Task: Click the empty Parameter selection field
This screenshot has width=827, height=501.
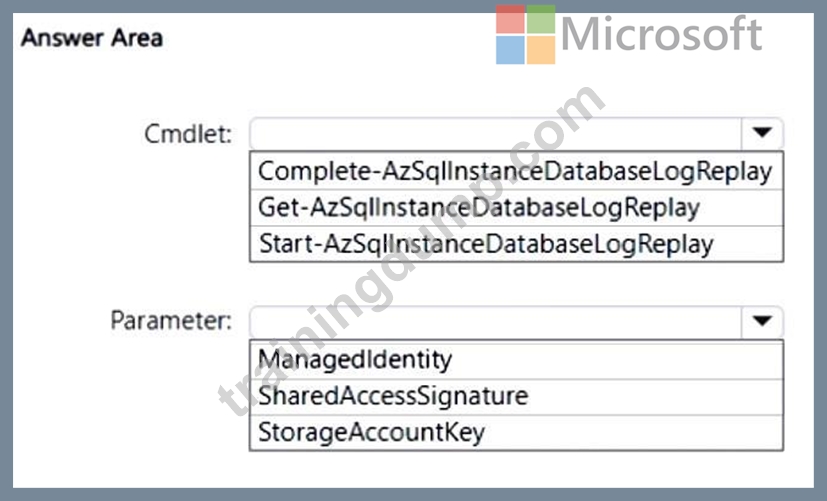Action: tap(496, 322)
